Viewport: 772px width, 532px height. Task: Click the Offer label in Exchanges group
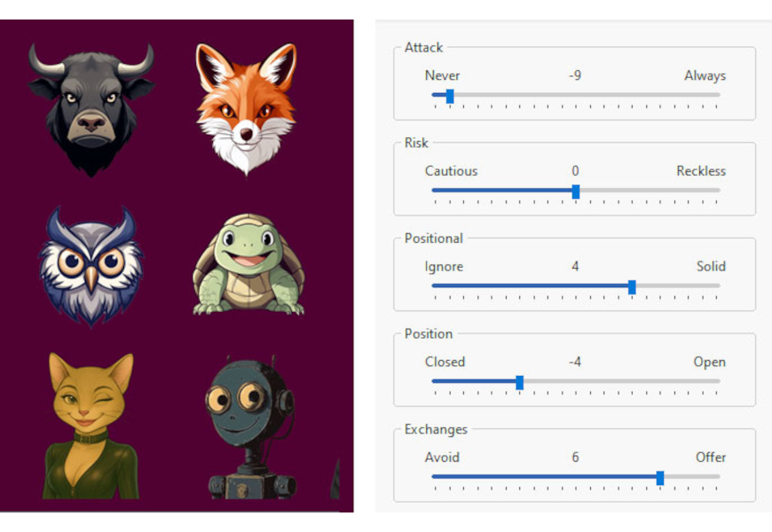tap(711, 458)
